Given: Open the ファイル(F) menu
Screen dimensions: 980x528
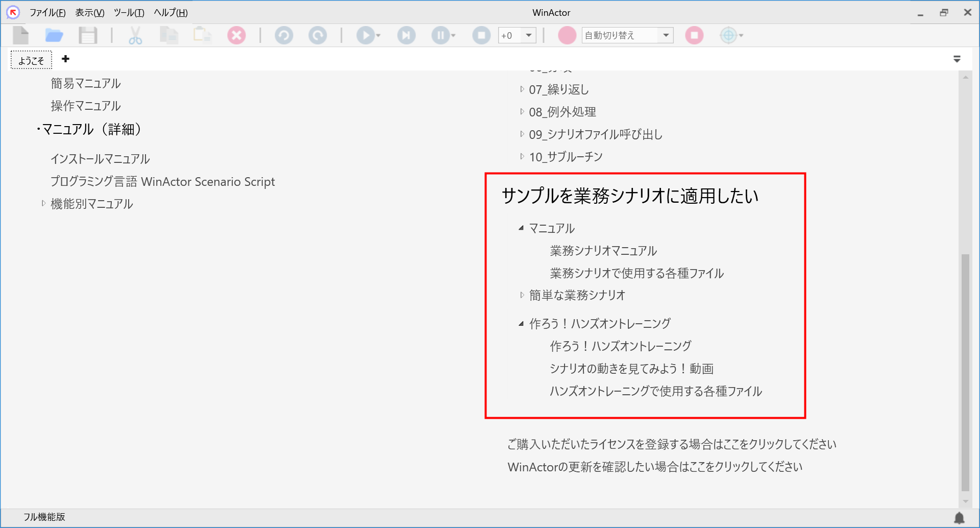Looking at the screenshot, I should tap(47, 12).
